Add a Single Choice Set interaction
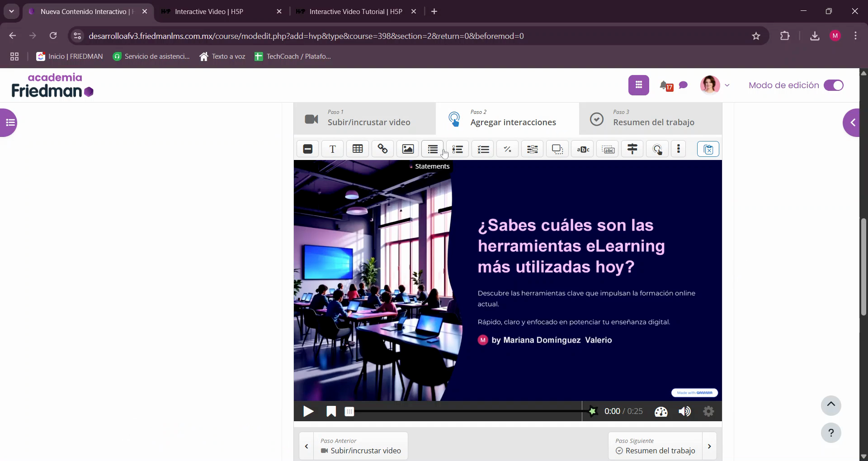868x461 pixels. [x=458, y=149]
